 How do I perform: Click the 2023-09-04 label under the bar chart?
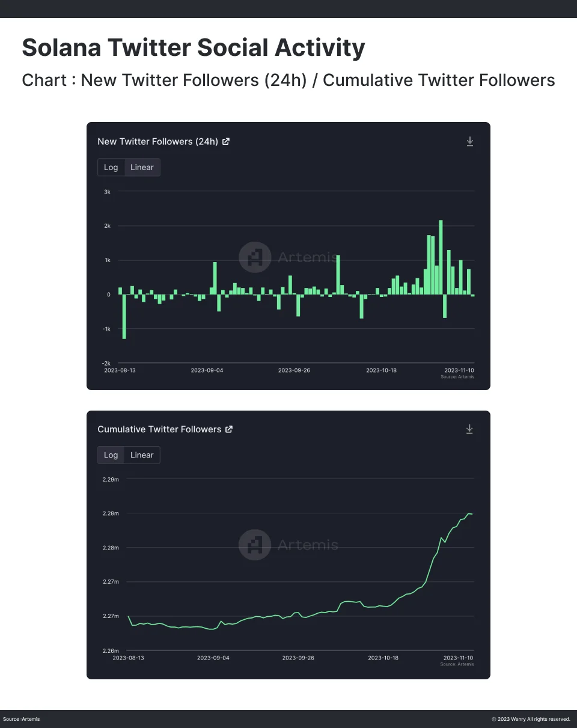[207, 370]
